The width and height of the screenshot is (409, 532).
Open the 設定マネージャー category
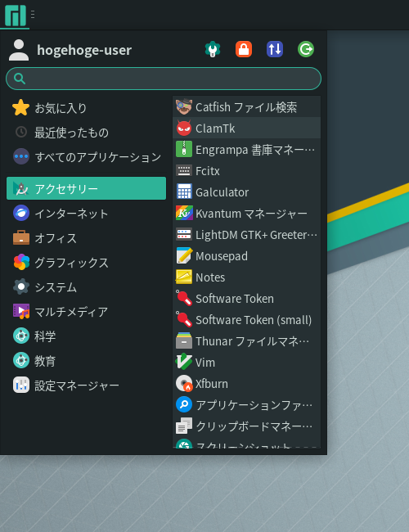click(86, 385)
